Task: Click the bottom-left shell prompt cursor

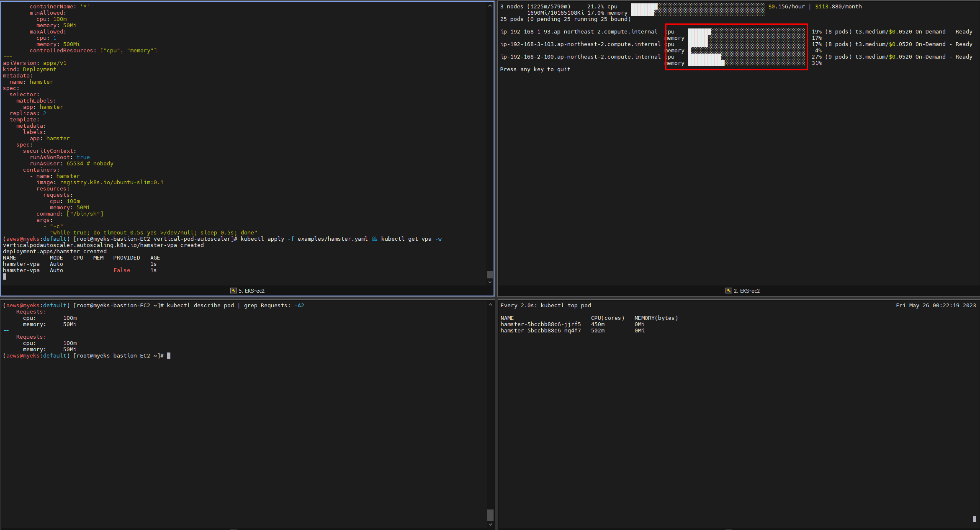Action: click(169, 356)
